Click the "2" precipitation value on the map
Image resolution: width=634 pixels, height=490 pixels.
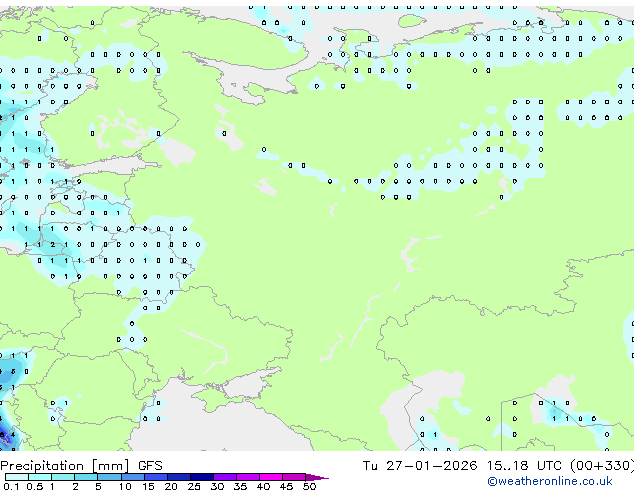pos(53,245)
